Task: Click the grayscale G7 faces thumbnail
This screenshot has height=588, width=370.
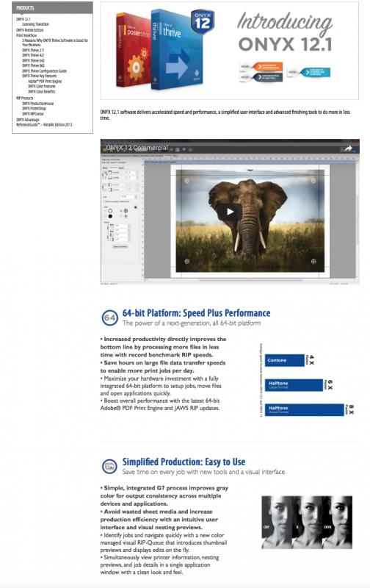Action: [x=307, y=523]
